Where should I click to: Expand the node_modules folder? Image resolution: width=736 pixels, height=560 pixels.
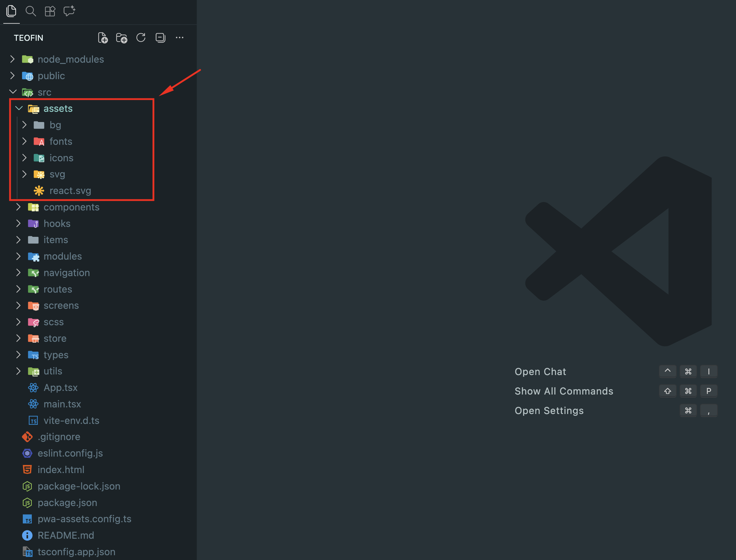coord(13,59)
